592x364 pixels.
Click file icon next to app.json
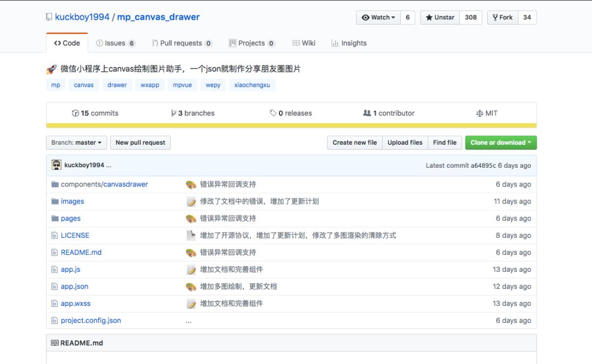(54, 287)
